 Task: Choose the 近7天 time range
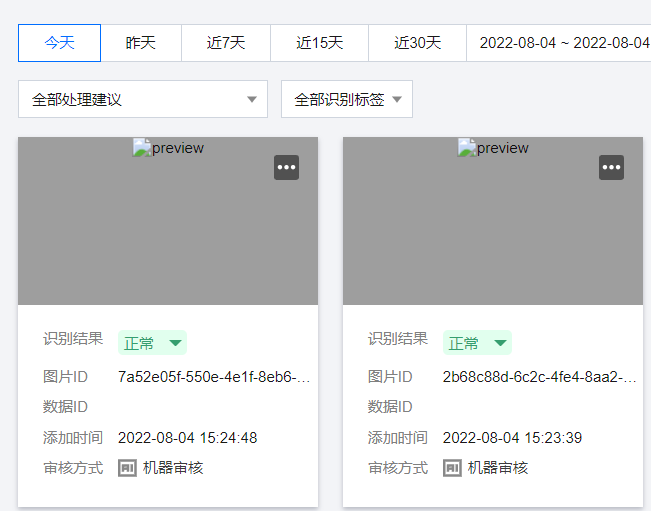pos(226,43)
